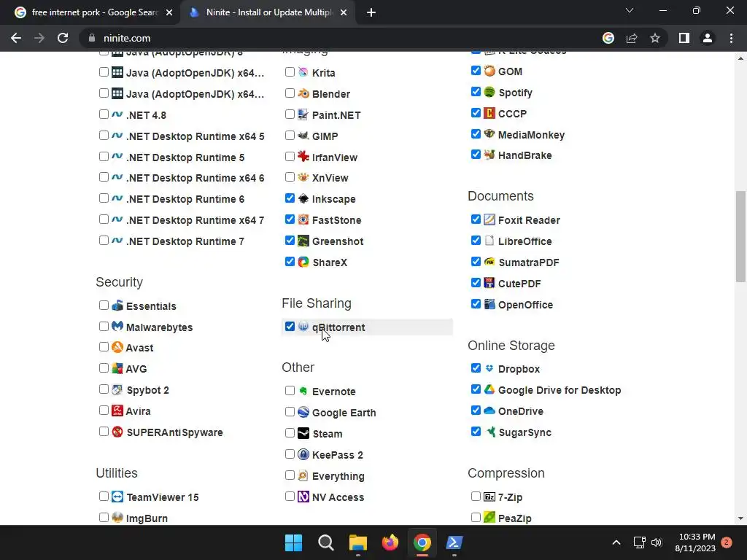The image size is (747, 560).
Task: Click the Evernote elephant icon
Action: 303,391
